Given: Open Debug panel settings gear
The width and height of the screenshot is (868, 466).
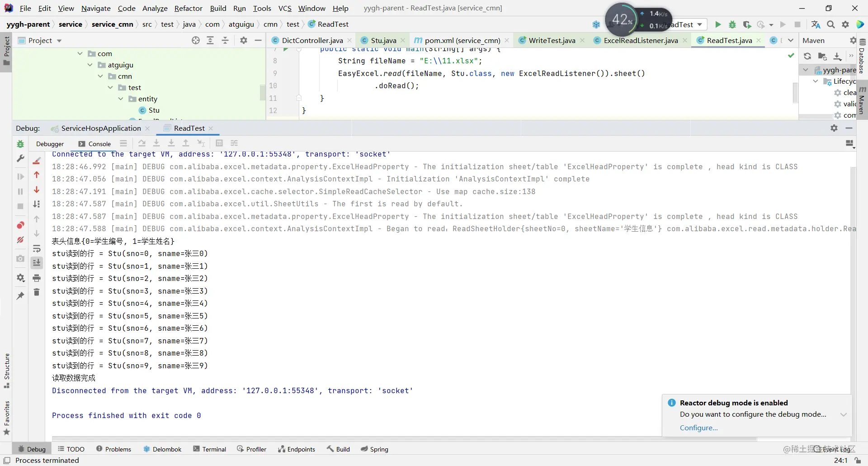Looking at the screenshot, I should [834, 128].
